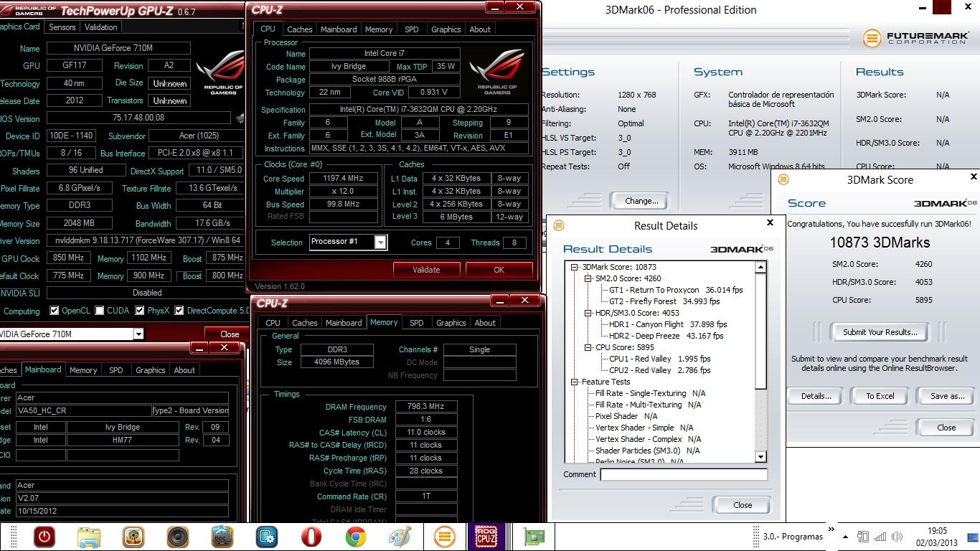Click the To Excel button
This screenshot has width=980, height=551.
click(880, 396)
